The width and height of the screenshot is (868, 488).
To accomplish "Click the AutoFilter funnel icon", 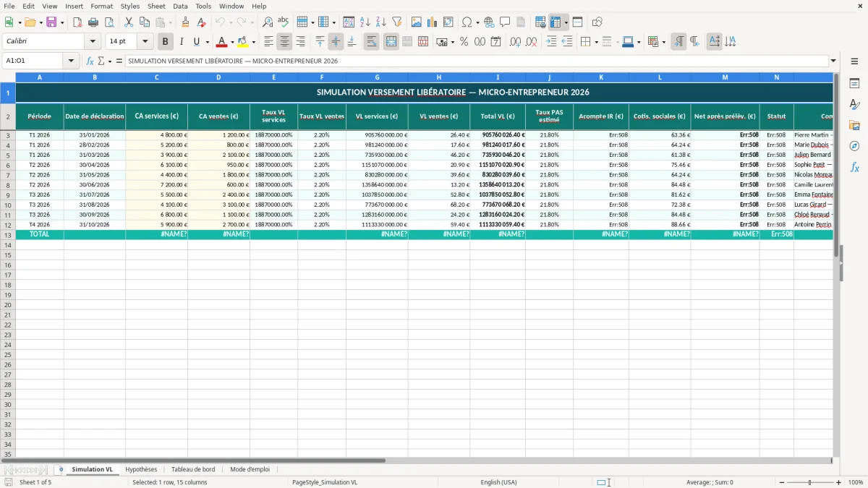I will (x=396, y=22).
